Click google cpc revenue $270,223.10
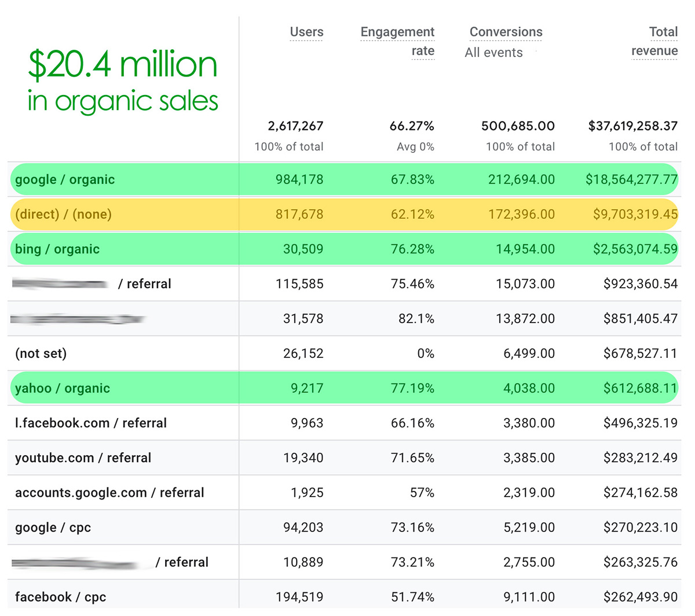This screenshot has width=695, height=616. [x=641, y=527]
